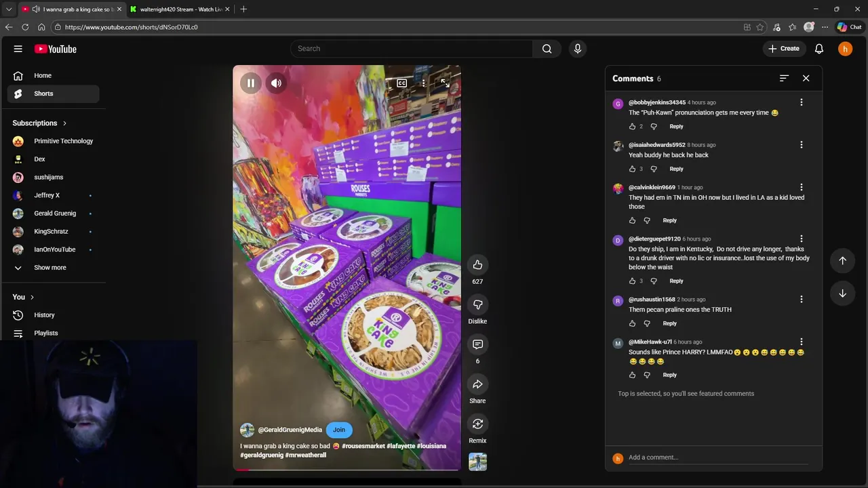Like the Short with 627 likes

(x=477, y=265)
